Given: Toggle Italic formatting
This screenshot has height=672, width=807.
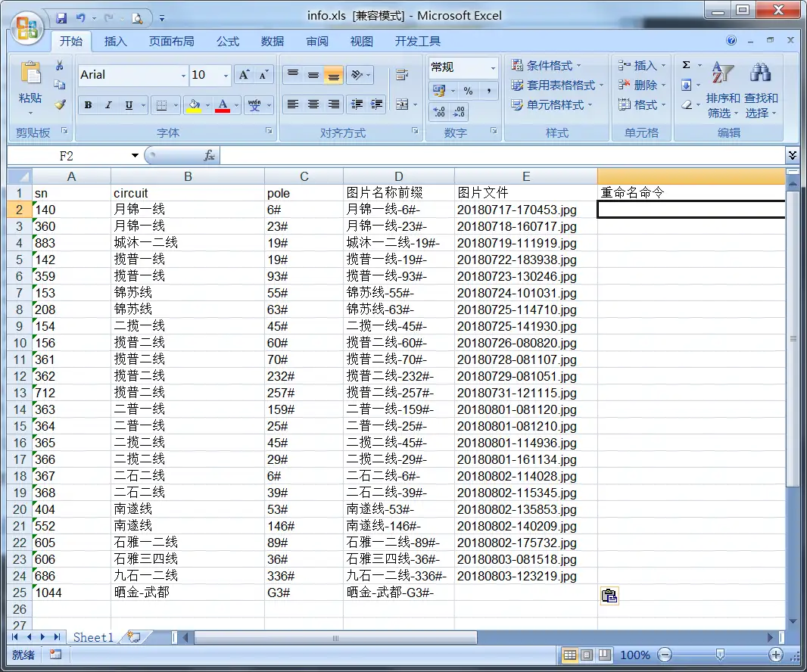Looking at the screenshot, I should (108, 105).
